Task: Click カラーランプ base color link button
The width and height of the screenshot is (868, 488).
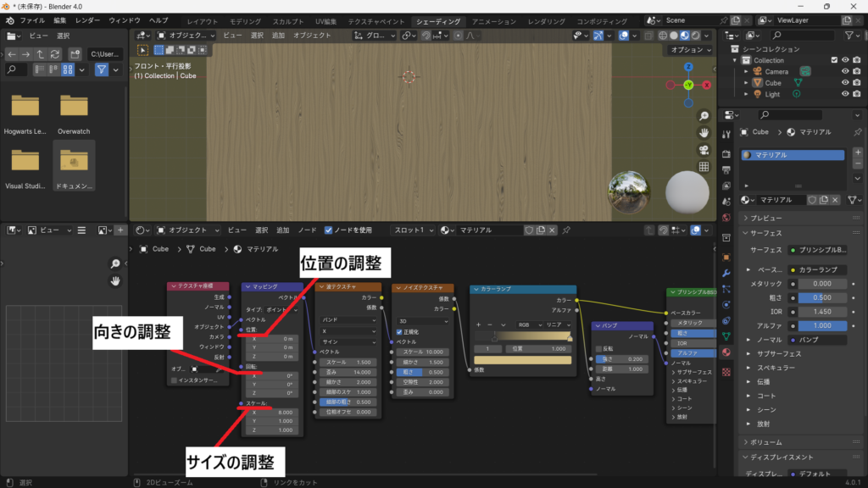Action: 817,270
